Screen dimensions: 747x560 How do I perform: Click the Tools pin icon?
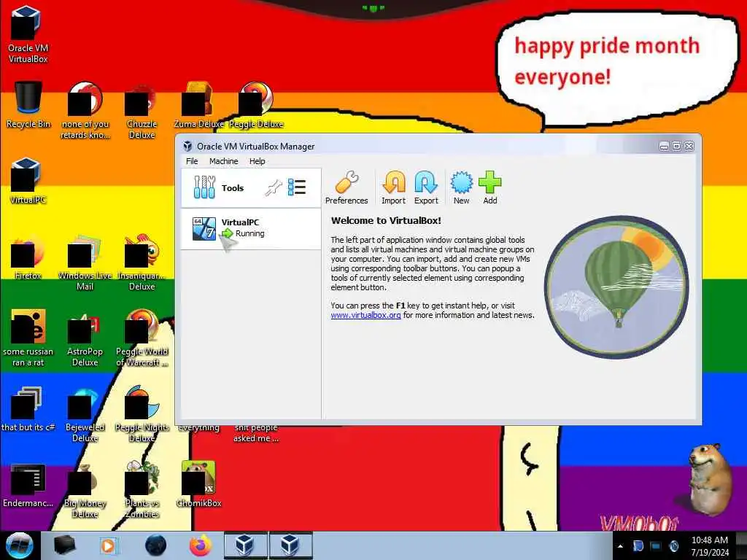click(274, 188)
